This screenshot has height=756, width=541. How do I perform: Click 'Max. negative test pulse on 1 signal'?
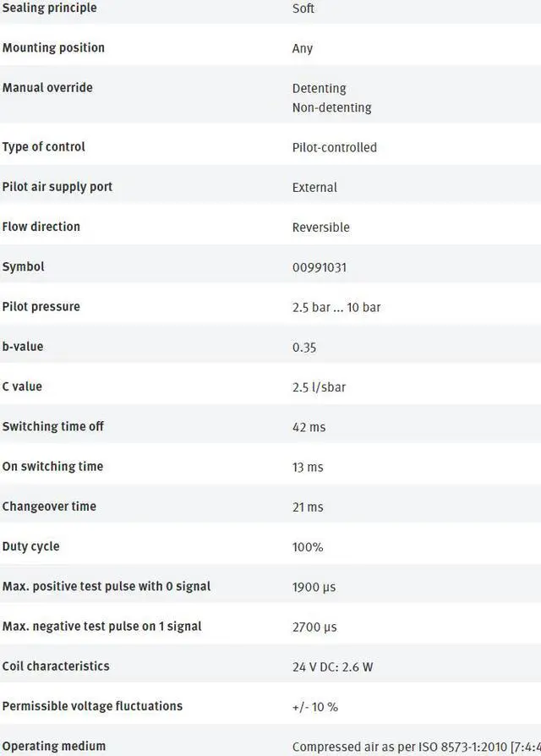(x=101, y=626)
